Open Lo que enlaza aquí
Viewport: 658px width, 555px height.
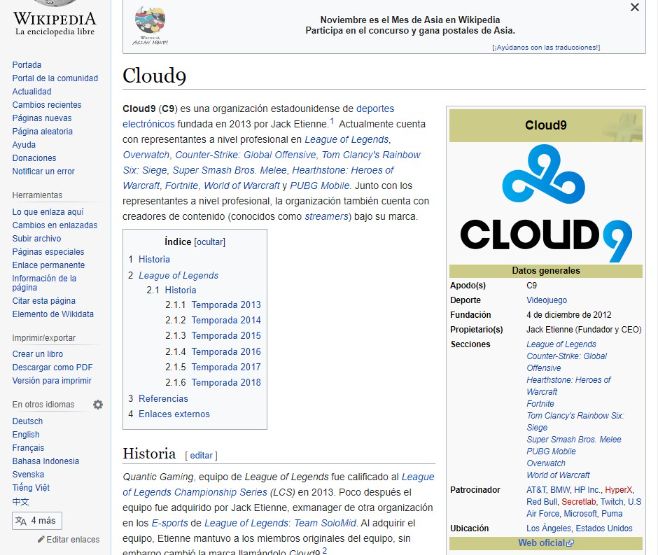point(48,212)
